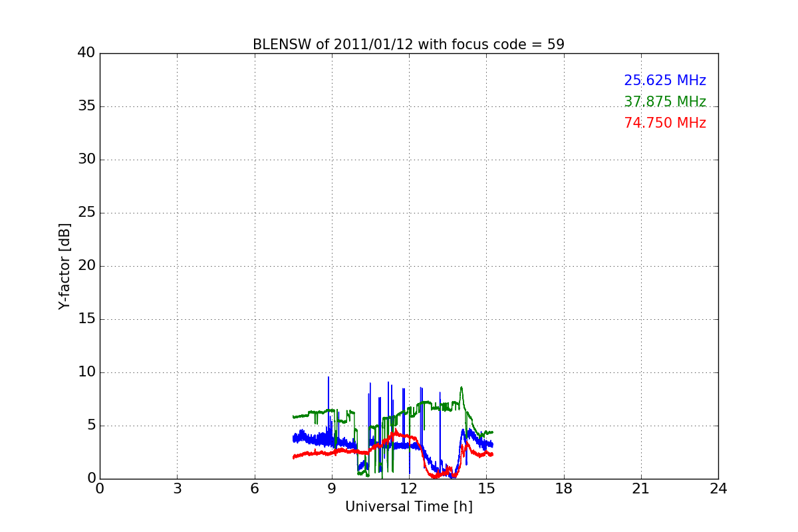798x532 pixels.
Task: Select the 25.625 MHz legend label
Action: coord(665,80)
